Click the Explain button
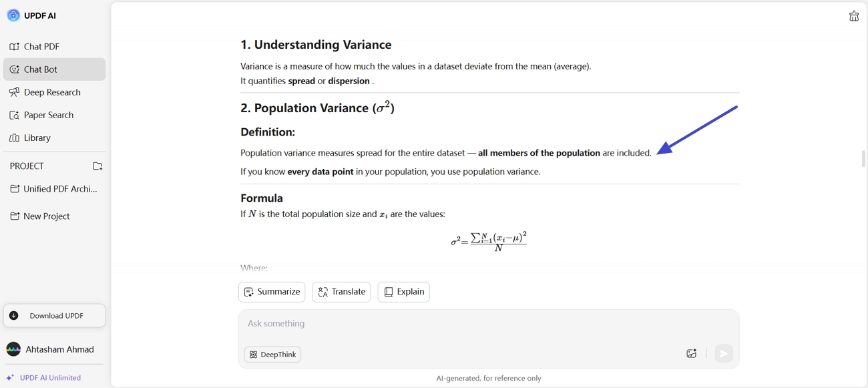 pyautogui.click(x=403, y=291)
